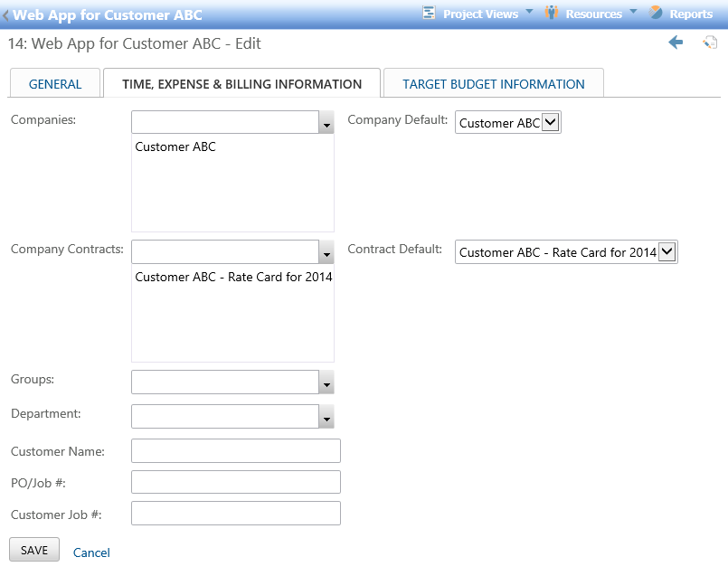Open the Groups dropdown
This screenshot has height=576, width=728.
pyautogui.click(x=326, y=382)
